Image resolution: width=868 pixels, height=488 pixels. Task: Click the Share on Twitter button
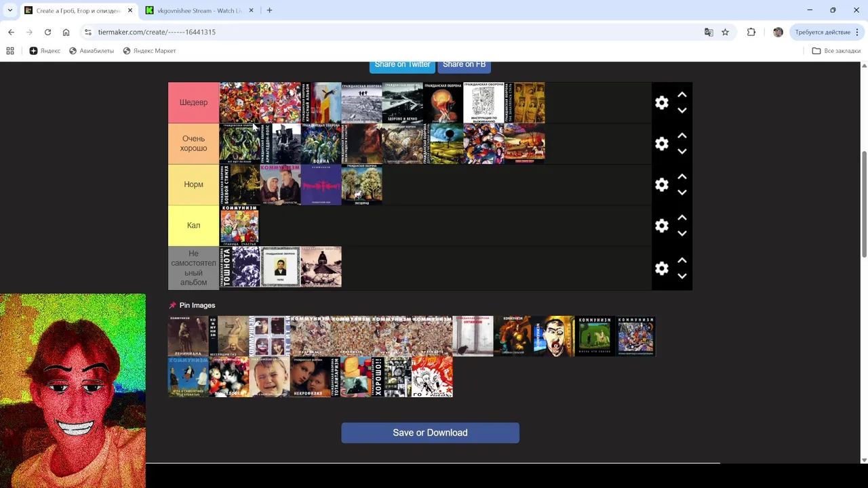click(x=402, y=64)
